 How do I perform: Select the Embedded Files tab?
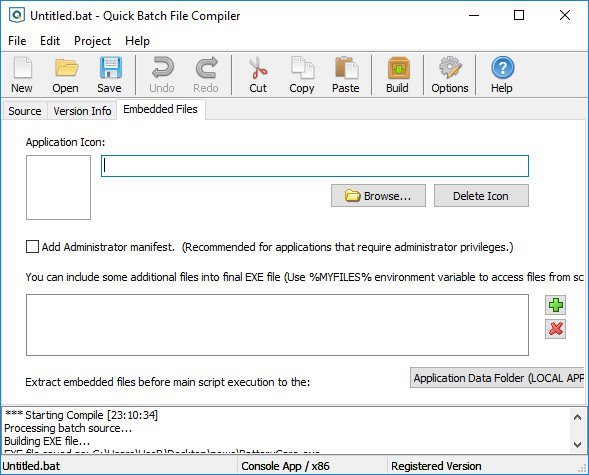tap(160, 109)
